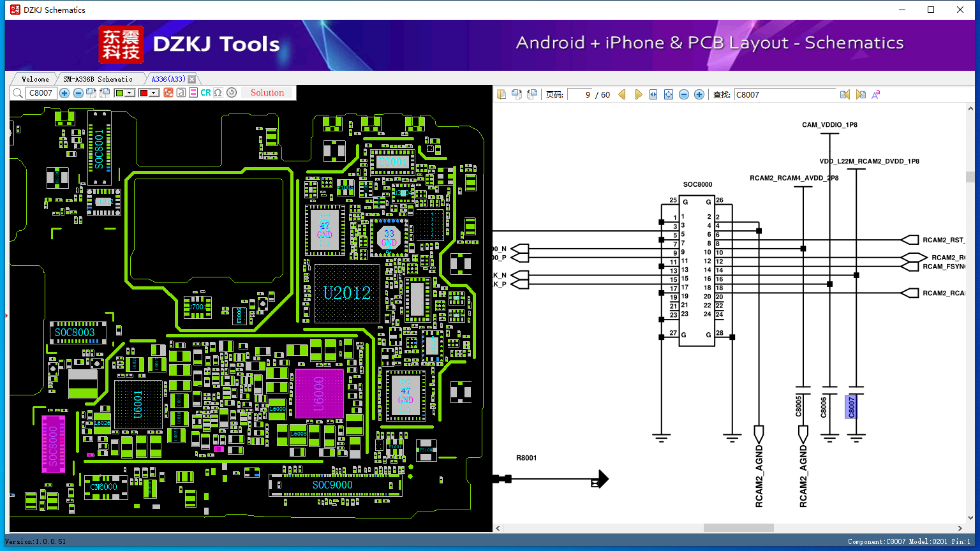The height and width of the screenshot is (551, 980).
Task: Click the schematic vertical scrollbar down arrow
Action: pos(970,518)
